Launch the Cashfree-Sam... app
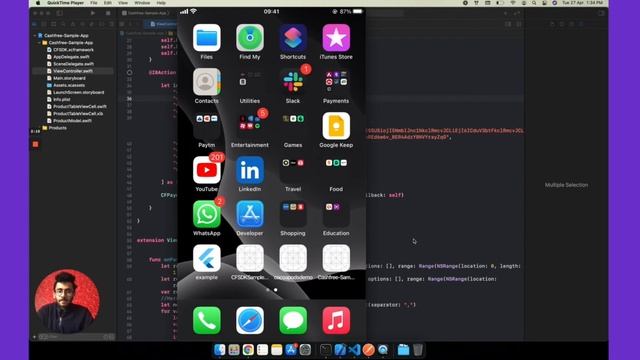This screenshot has height=360, width=640. coord(336,258)
